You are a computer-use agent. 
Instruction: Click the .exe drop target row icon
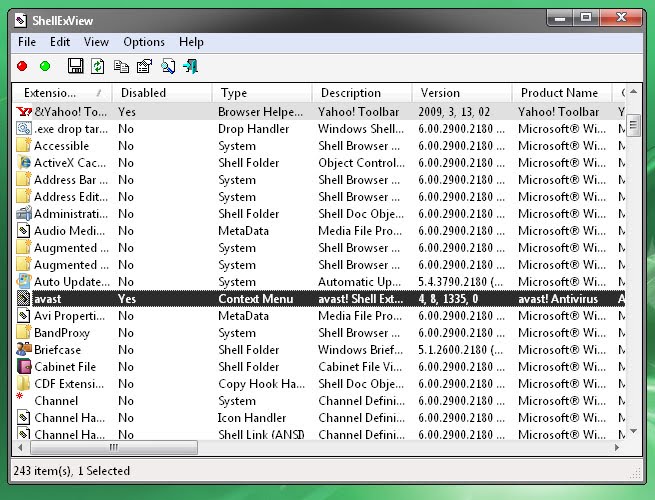coord(24,128)
